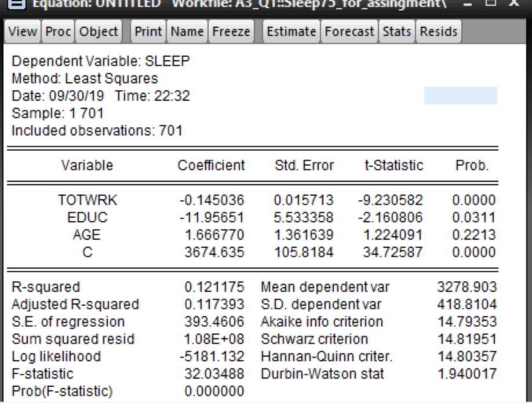Click the Std. Error column header
Image resolution: width=532 pixels, height=403 pixels.
coord(304,166)
